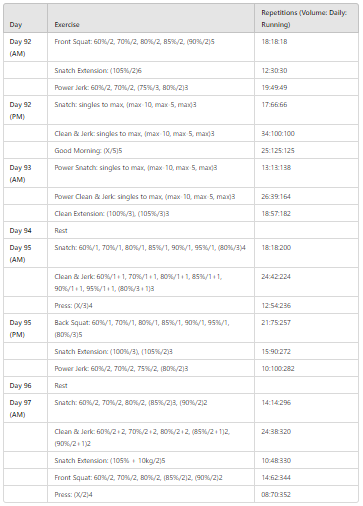Click the Back Squat exercise cell
This screenshot has height=506, width=363.
click(x=151, y=328)
